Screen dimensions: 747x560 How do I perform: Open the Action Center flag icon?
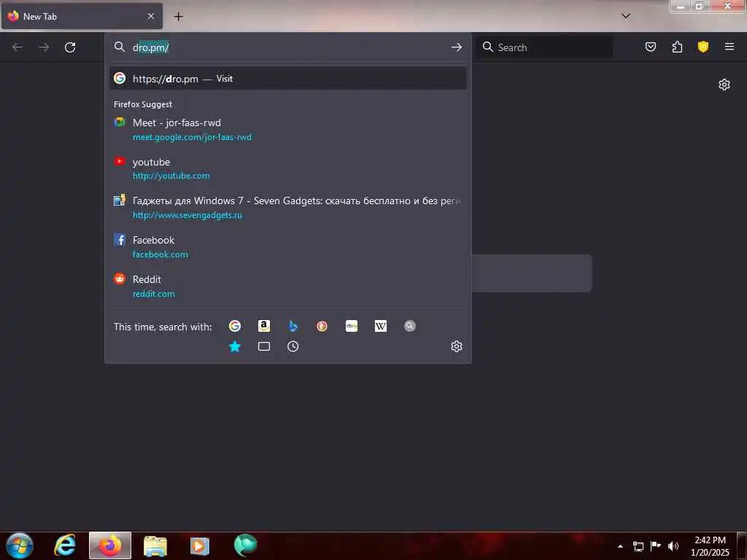(656, 545)
